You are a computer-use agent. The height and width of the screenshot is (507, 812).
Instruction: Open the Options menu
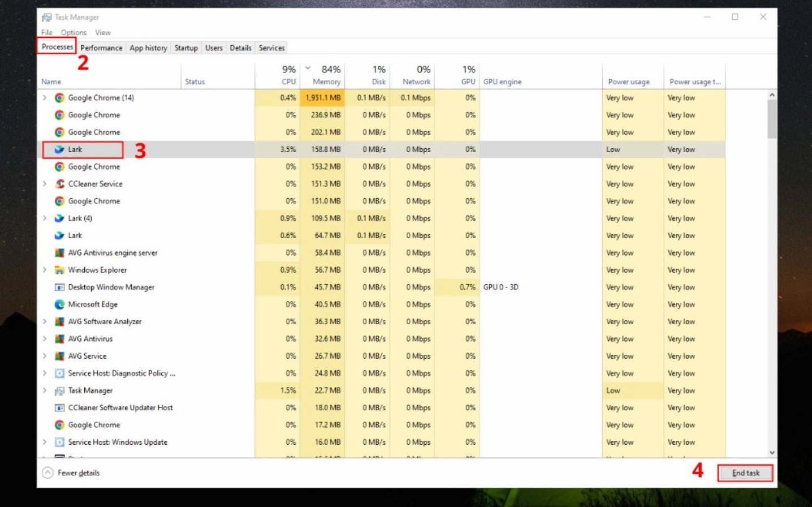pos(73,32)
